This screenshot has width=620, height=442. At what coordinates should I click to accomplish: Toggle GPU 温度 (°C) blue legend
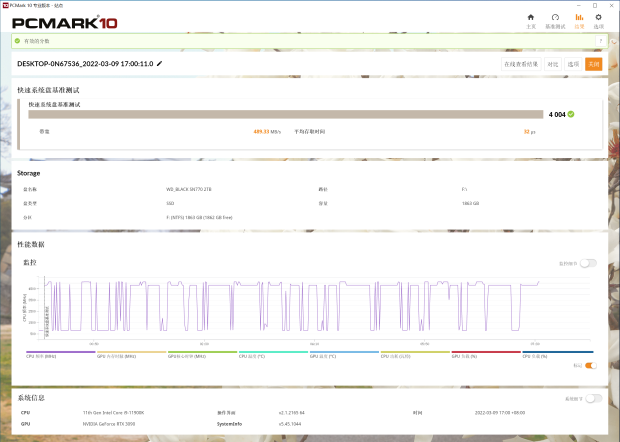tap(344, 352)
